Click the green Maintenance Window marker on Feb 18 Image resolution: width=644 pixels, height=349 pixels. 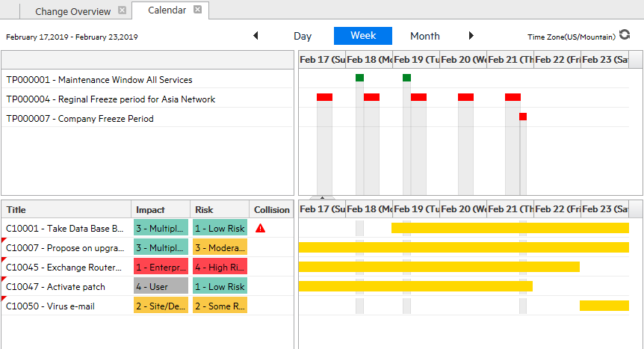[x=359, y=78]
